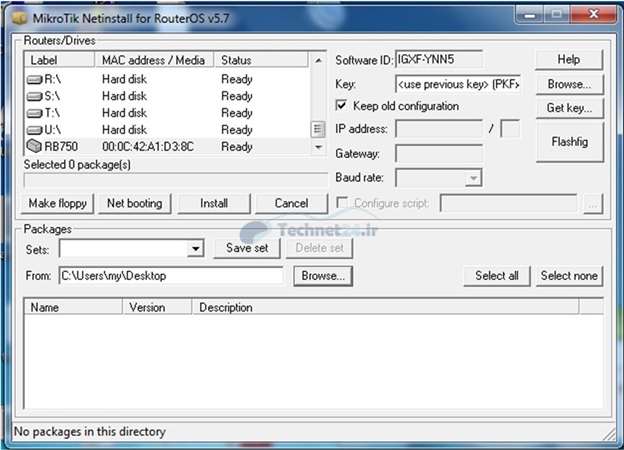624x450 pixels.
Task: Click the Flashfig button
Action: pos(569,142)
